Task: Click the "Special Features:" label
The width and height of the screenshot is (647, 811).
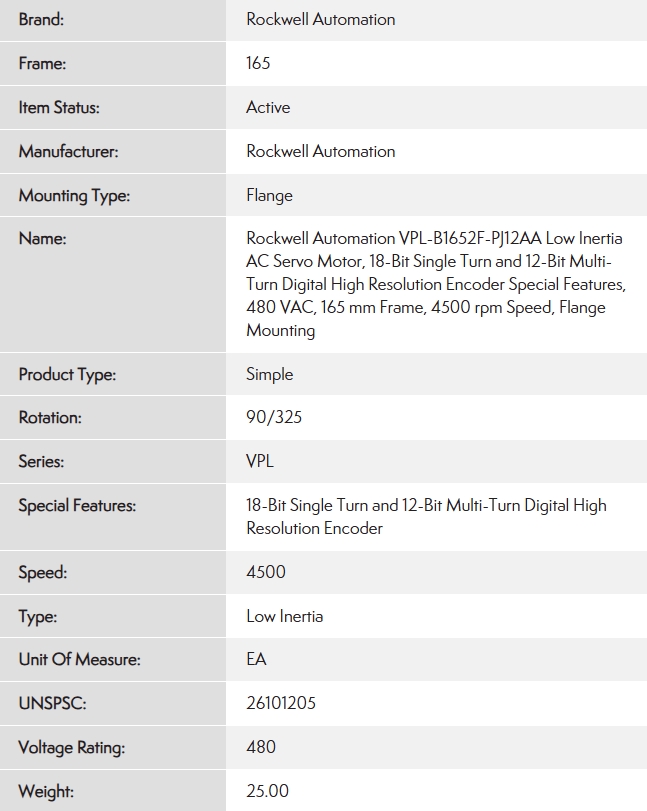Action: 77,506
